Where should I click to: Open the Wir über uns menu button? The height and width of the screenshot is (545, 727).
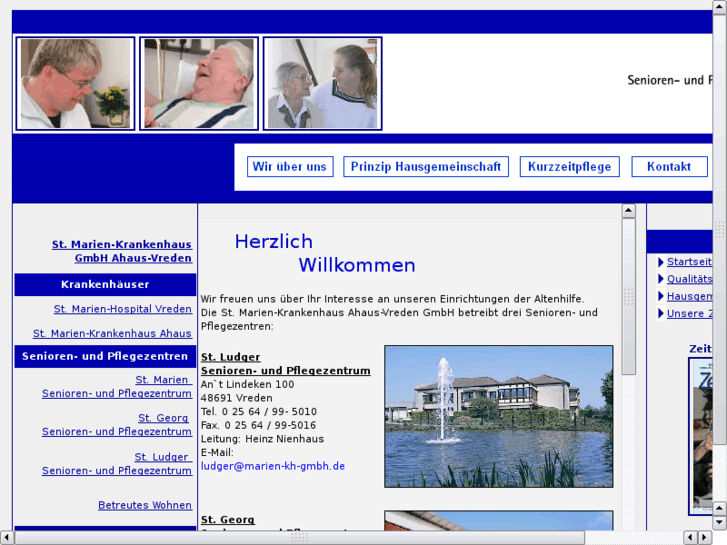coord(290,167)
